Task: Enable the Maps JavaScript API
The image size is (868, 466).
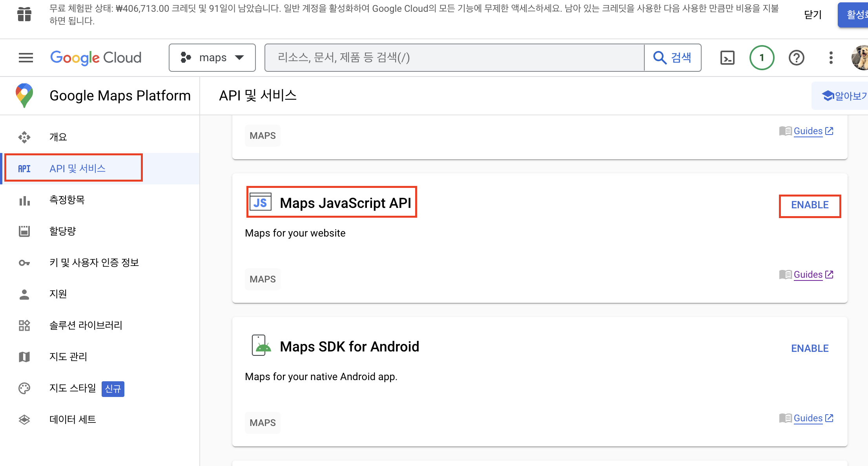Action: click(x=810, y=205)
